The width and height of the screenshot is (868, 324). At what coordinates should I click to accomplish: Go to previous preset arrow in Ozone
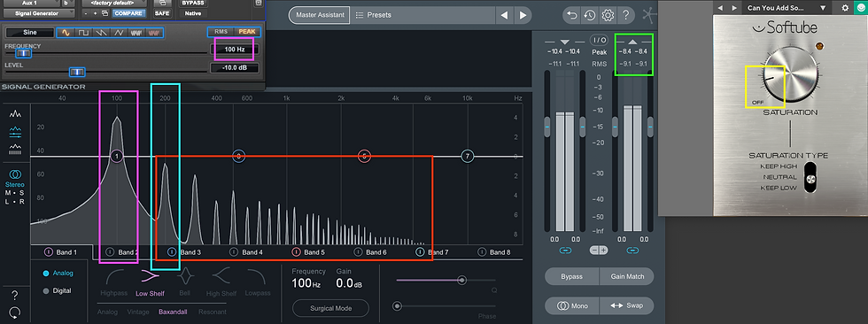click(x=504, y=15)
